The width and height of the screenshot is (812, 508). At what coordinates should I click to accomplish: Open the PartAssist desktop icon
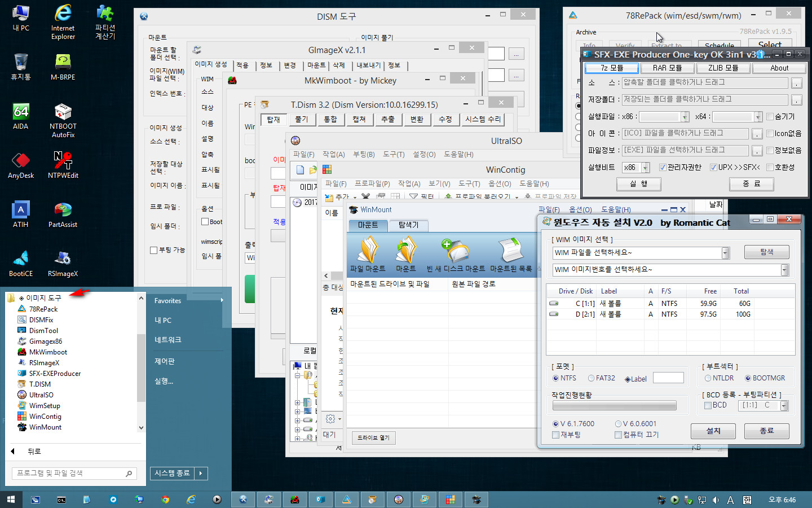(63, 214)
